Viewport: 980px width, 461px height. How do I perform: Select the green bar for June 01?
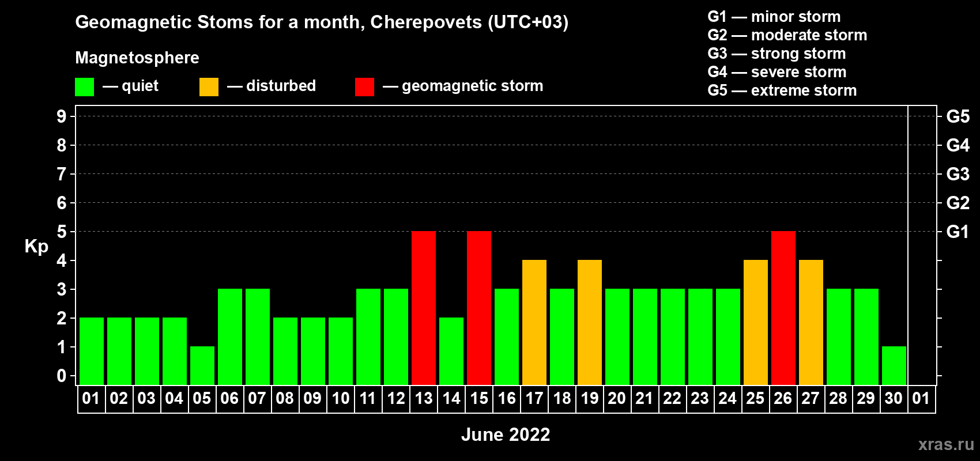(92, 351)
